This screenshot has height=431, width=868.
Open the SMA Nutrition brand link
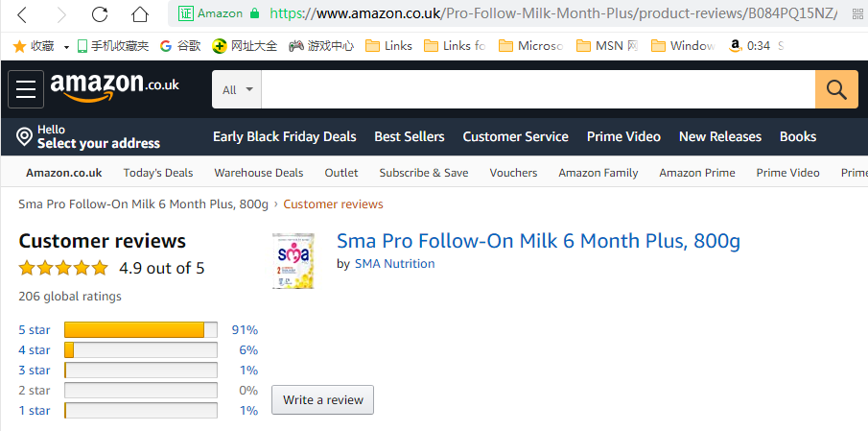click(394, 264)
